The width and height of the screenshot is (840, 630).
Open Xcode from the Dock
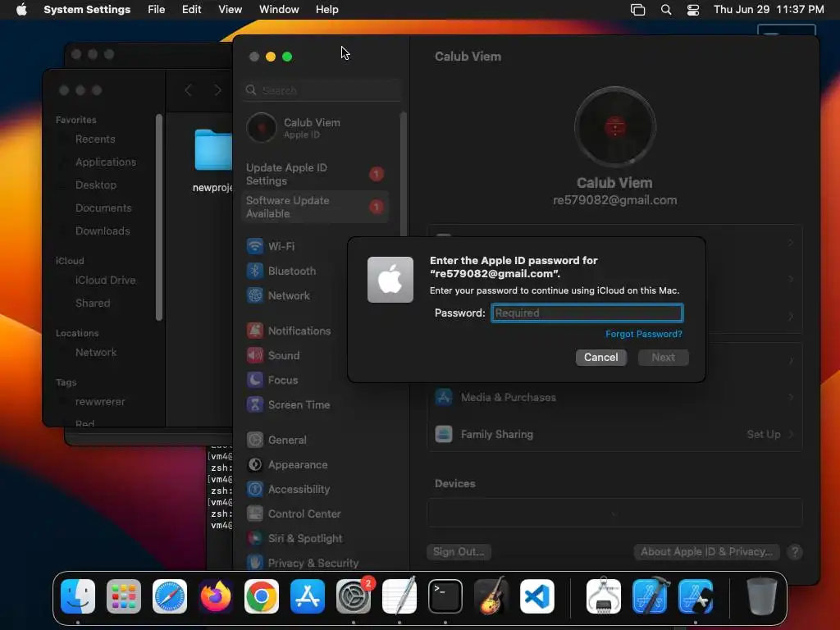click(x=650, y=596)
